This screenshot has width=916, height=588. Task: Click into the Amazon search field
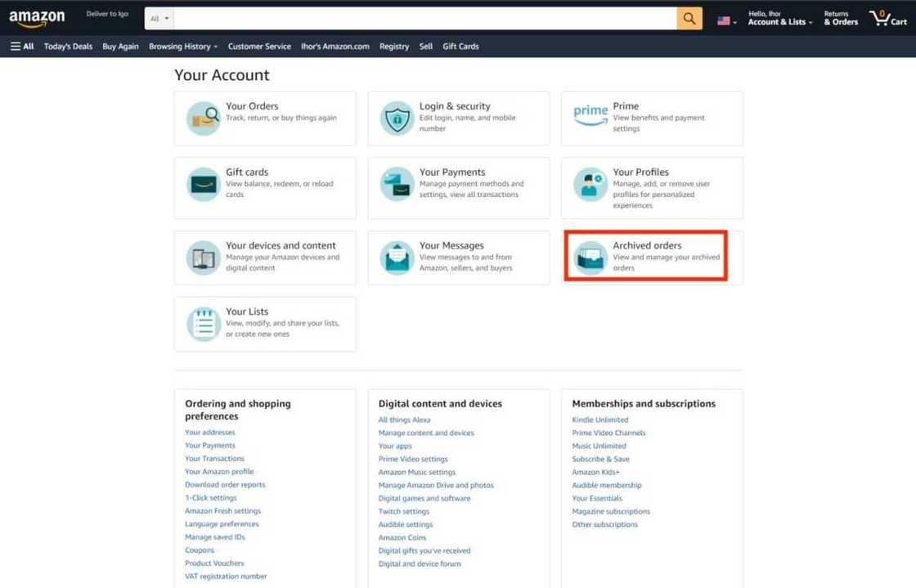[425, 19]
